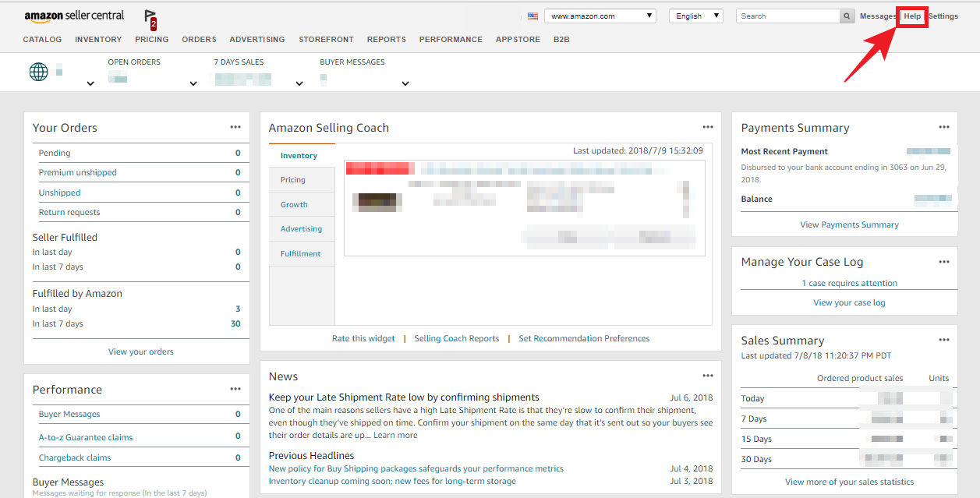Screen dimensions: 980x498
Task: Open Set Recommendation Preferences link
Action: 584,338
